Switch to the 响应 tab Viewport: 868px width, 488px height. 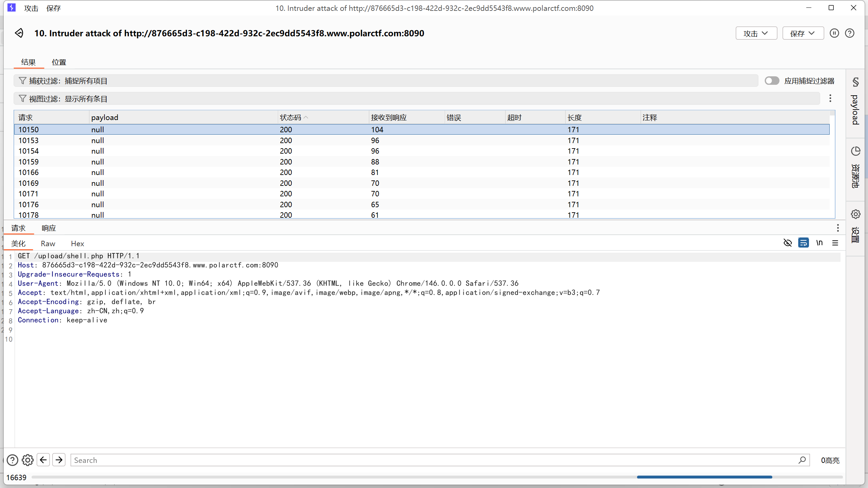pos(49,228)
